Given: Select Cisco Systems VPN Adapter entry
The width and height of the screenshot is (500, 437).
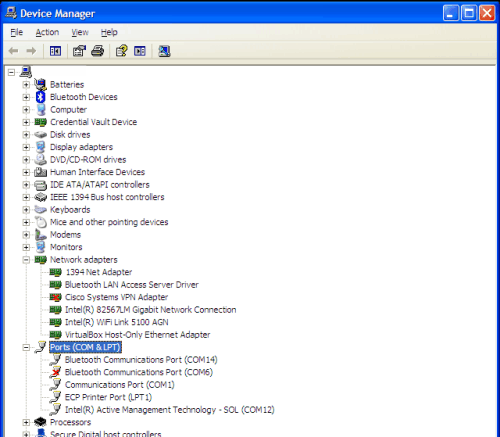Looking at the screenshot, I should tap(116, 297).
